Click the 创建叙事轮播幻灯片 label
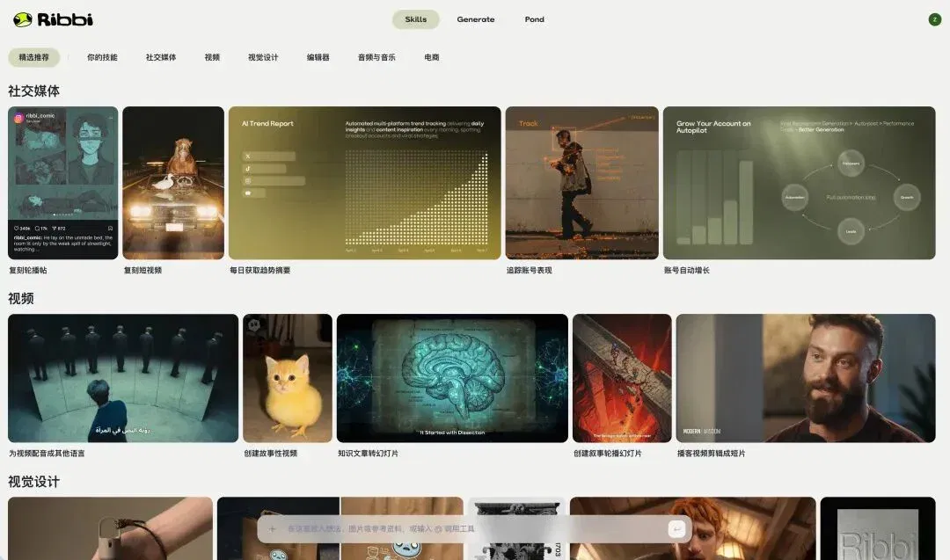 [x=607, y=454]
